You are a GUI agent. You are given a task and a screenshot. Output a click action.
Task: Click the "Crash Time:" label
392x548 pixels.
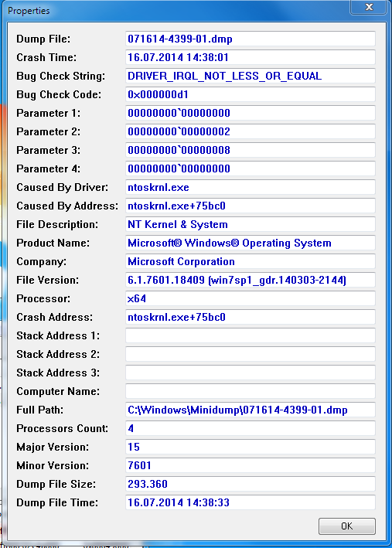pyautogui.click(x=46, y=57)
